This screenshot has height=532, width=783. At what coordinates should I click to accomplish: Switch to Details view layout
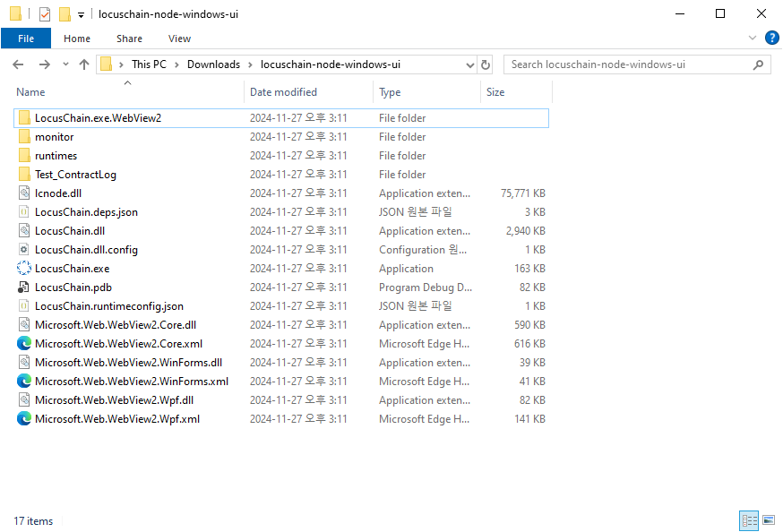coord(749,521)
